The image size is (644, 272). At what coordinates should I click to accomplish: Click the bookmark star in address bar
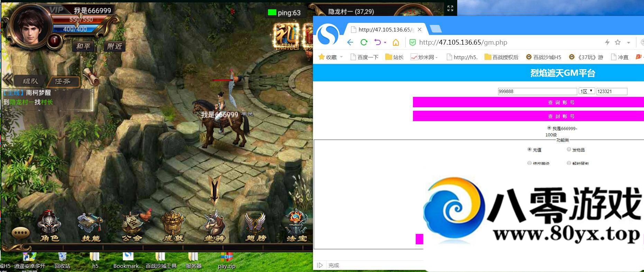(x=618, y=42)
